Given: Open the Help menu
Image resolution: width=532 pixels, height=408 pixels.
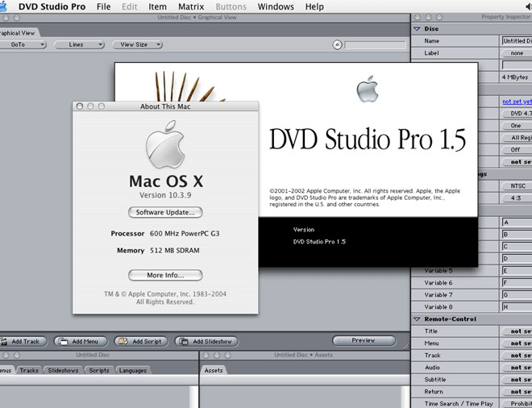Looking at the screenshot, I should [314, 6].
